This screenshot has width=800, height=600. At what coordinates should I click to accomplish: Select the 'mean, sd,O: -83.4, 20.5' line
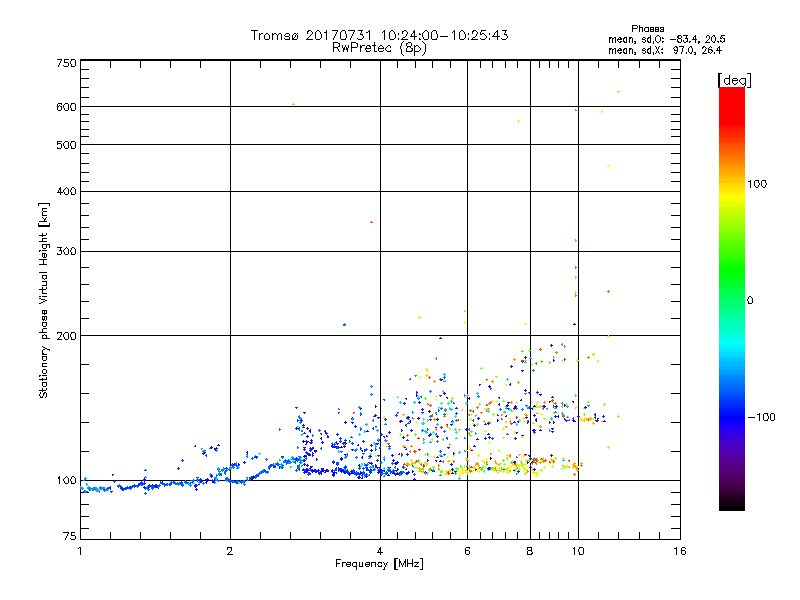tap(666, 39)
